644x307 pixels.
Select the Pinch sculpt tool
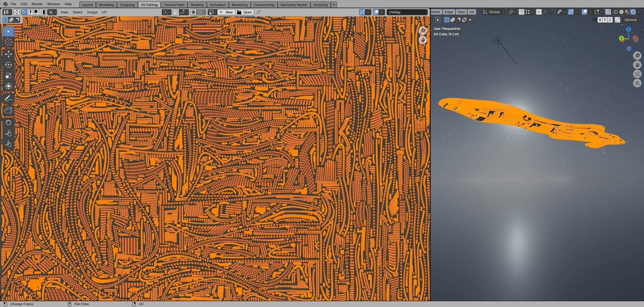click(9, 144)
